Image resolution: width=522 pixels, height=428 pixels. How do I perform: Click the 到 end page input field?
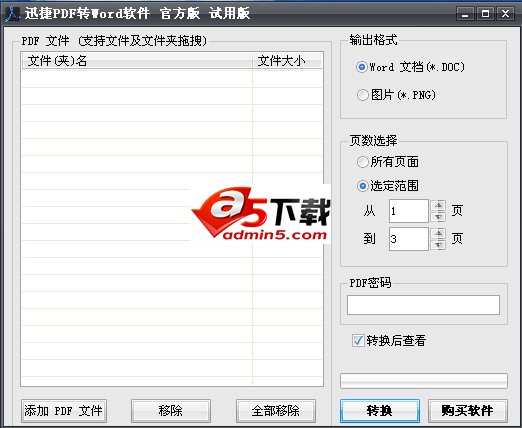tap(409, 239)
